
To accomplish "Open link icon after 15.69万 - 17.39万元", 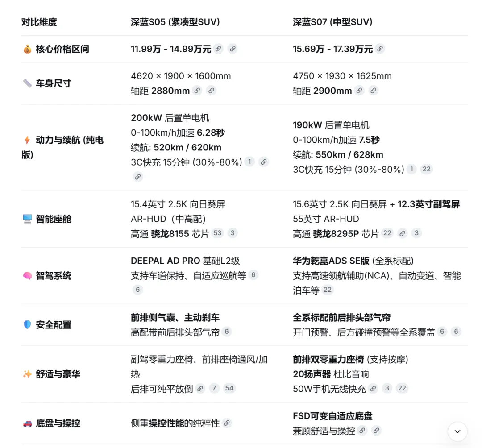I will pyautogui.click(x=380, y=49).
